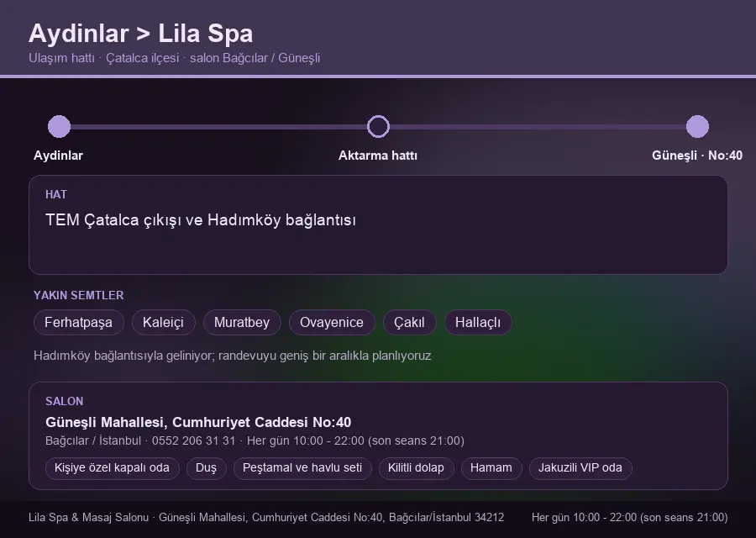Viewport: 756px width, 538px height.
Task: Click the Ovayenice district chip
Action: point(332,322)
